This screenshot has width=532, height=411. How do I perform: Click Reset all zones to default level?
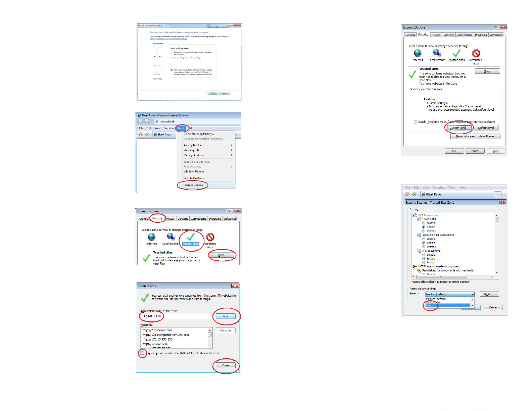(475, 136)
